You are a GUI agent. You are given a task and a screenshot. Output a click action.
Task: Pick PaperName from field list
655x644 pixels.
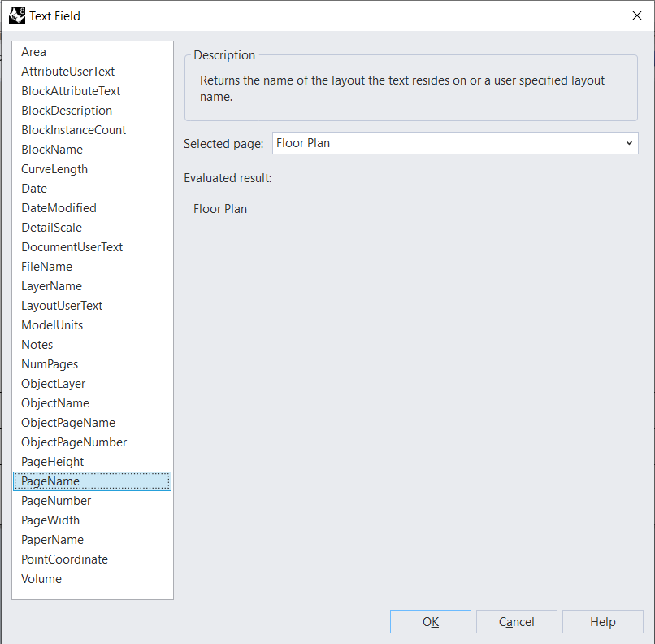tap(52, 540)
